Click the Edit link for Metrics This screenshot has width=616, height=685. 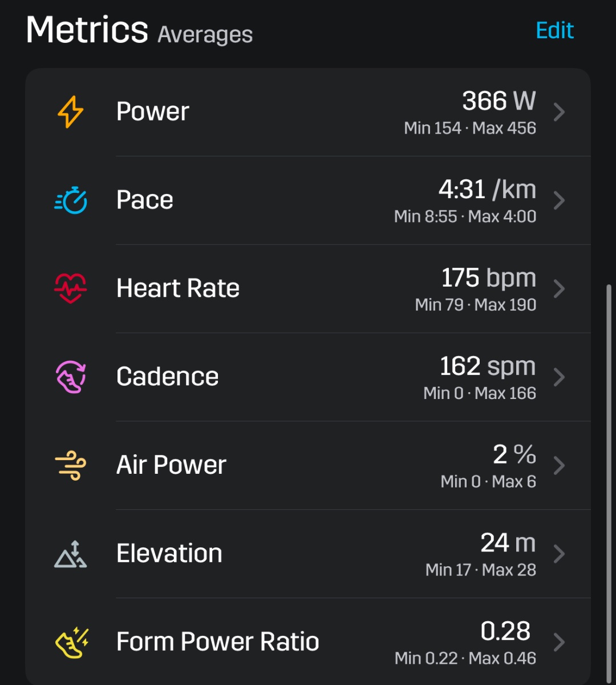click(x=554, y=31)
